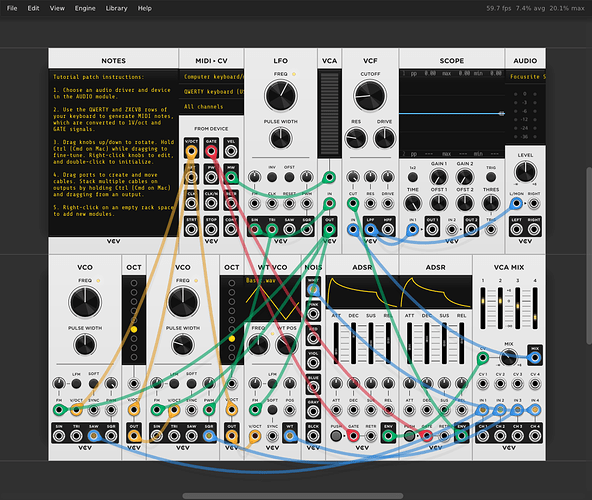Click the VCA MIX channel 1 level slider

click(x=483, y=308)
